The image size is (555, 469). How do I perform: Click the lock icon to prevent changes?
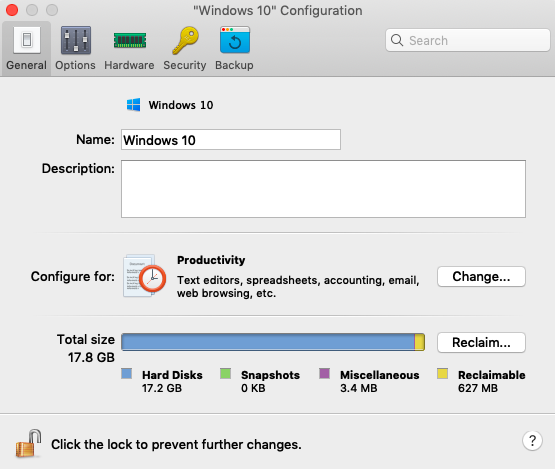pos(28,444)
